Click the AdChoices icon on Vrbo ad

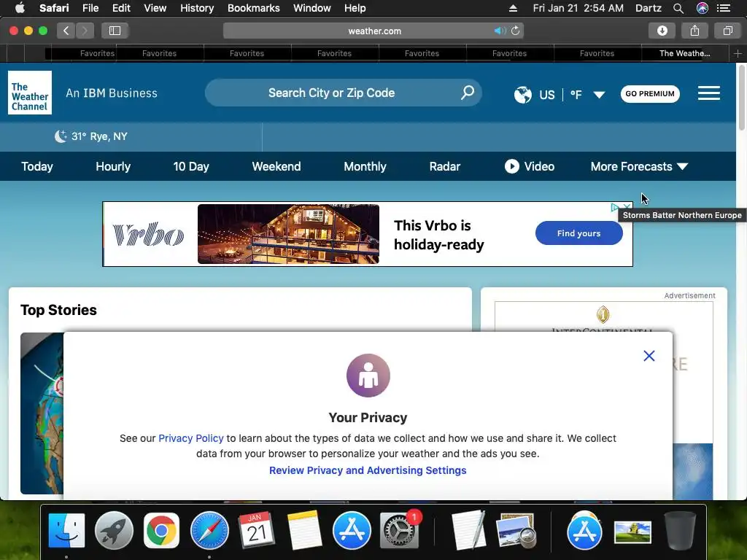(614, 207)
